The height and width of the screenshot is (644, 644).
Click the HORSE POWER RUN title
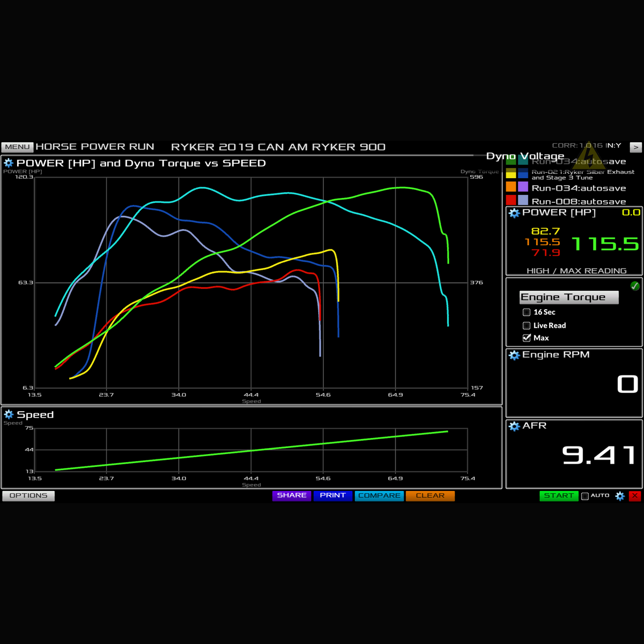(95, 147)
